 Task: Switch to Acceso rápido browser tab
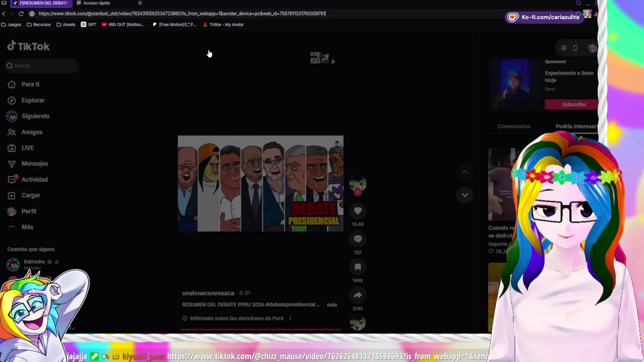pos(94,3)
